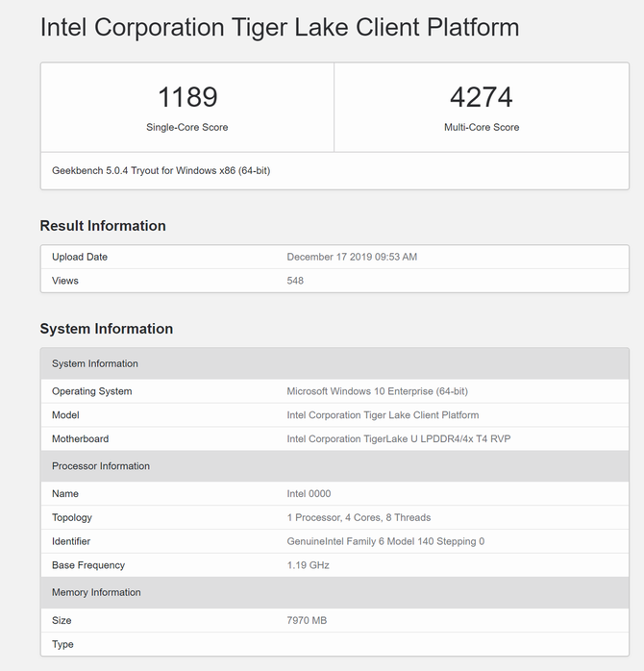
Task: Select GenuineIntel Family 6 Model 140 Stepping 0
Action: tap(385, 541)
